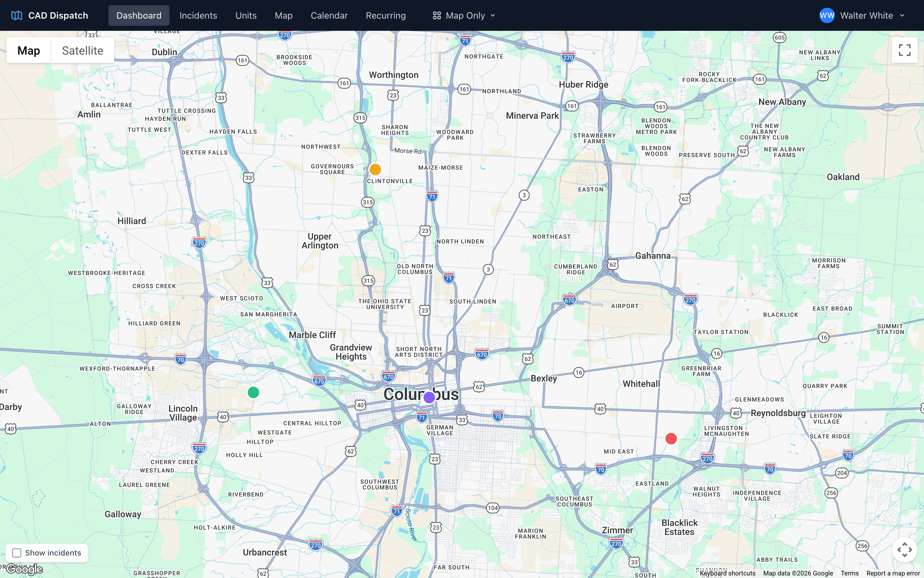This screenshot has height=578, width=924.
Task: Enable the Show incidents checkbox
Action: 16,553
